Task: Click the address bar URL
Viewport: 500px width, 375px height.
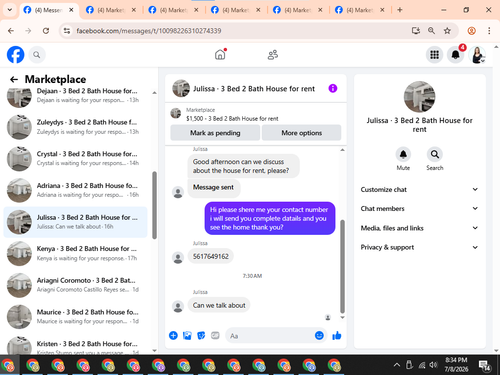Action: coord(149,31)
